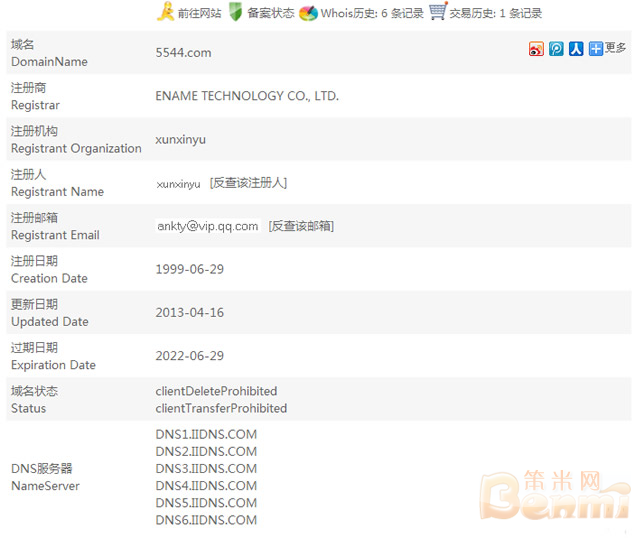
Task: Click name server DNS4.IIDNS.COM
Action: tap(206, 486)
